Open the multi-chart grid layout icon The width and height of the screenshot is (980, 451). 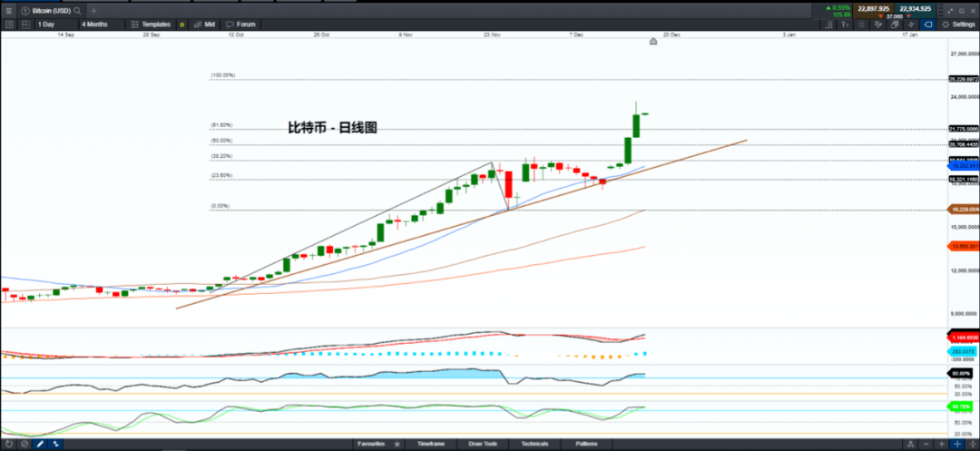coord(25,25)
